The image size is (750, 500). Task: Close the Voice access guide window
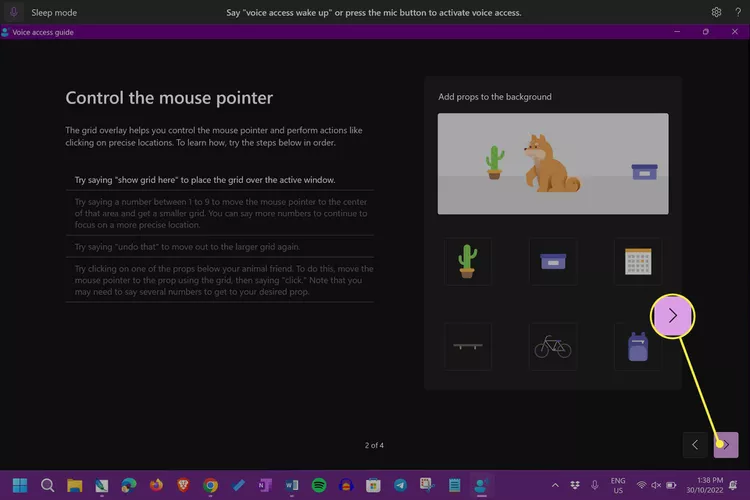pyautogui.click(x=735, y=32)
